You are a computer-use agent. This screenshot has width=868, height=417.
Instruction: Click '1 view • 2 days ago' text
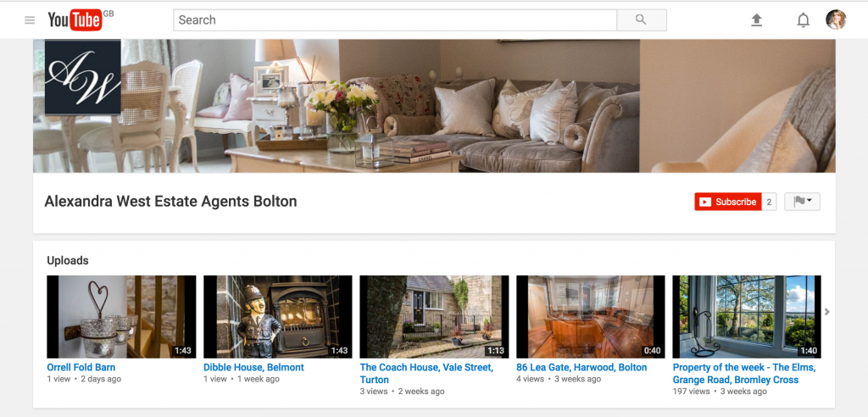click(x=84, y=379)
